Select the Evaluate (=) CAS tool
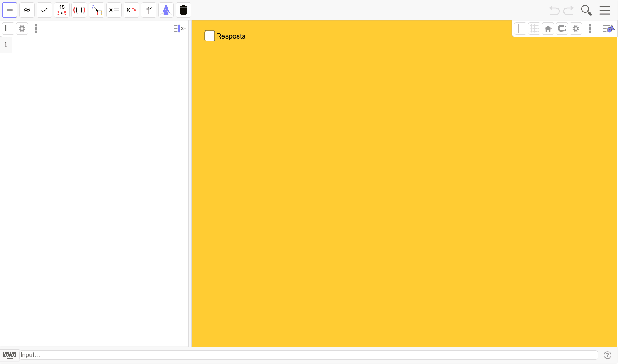618x364 pixels. [x=10, y=10]
